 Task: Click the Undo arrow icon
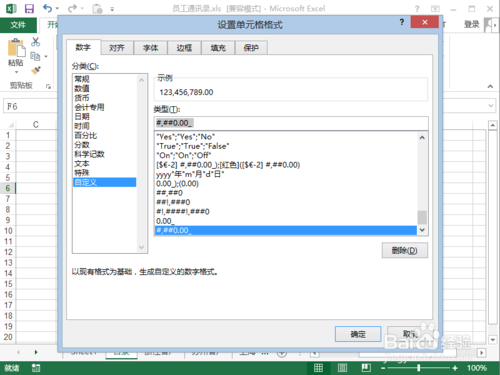click(47, 8)
